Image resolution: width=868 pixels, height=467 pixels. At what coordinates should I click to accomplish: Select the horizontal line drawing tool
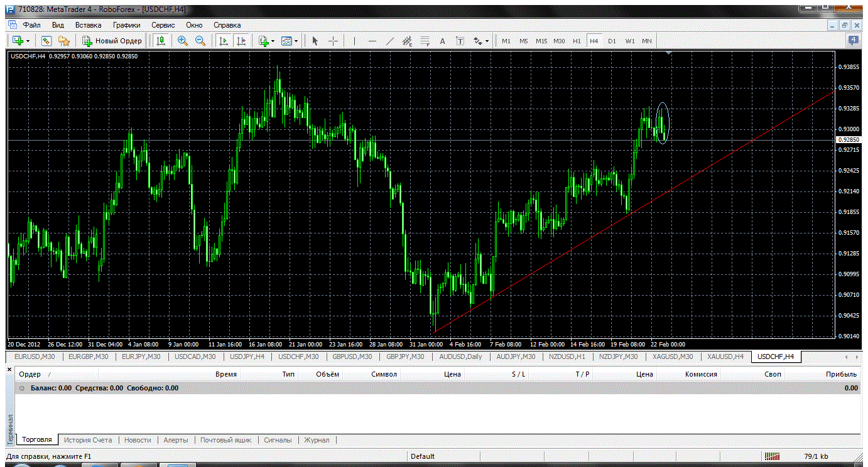pos(372,41)
